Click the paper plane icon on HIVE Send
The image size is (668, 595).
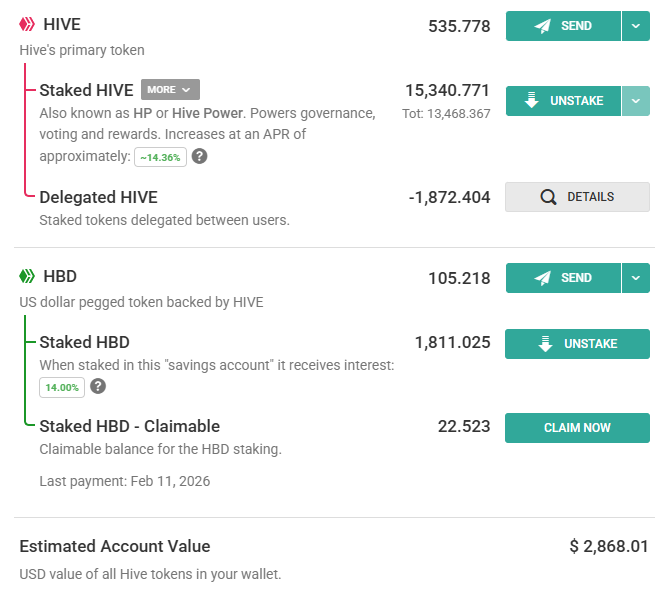click(x=543, y=26)
